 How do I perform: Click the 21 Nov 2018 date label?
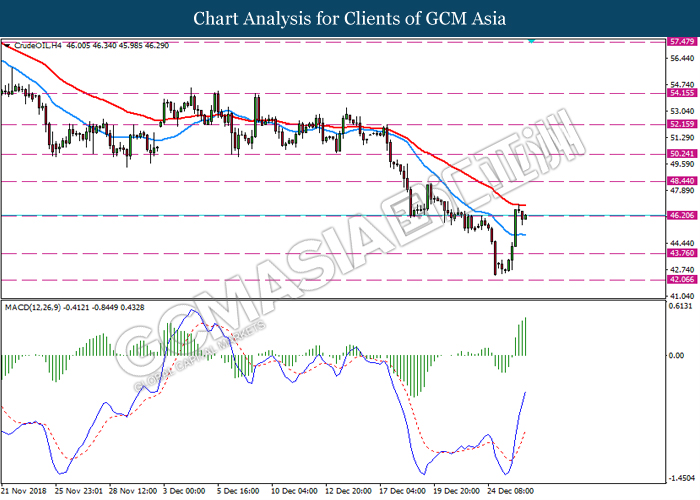tap(24, 491)
